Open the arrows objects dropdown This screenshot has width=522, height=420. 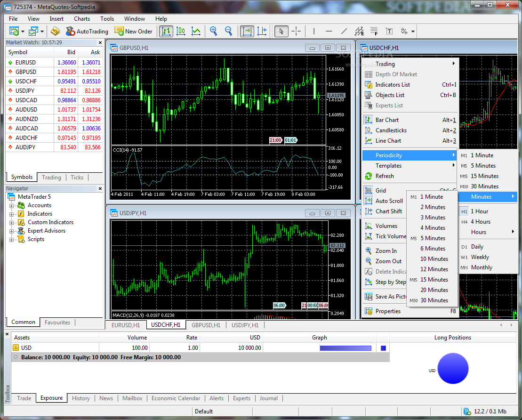pos(413,31)
